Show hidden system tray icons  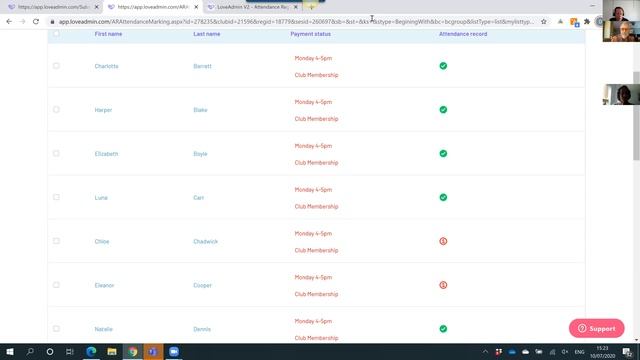click(485, 351)
